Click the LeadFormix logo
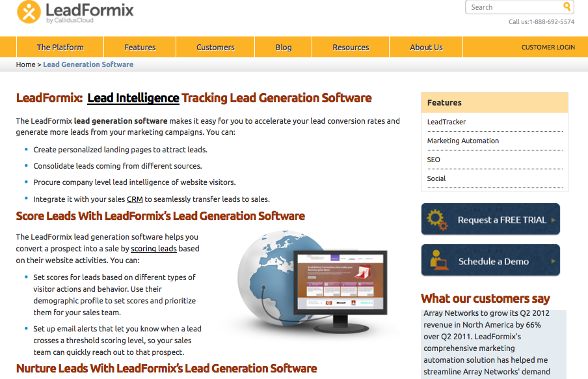The height and width of the screenshot is (379, 588). (x=75, y=12)
